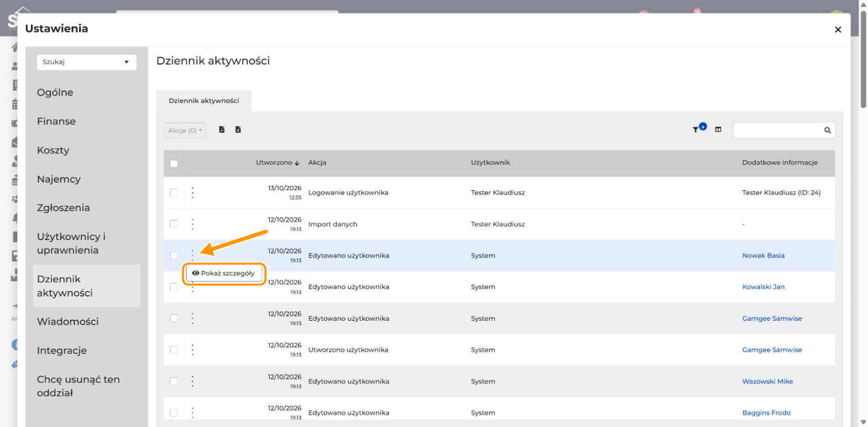This screenshot has width=868, height=427.
Task: Open three-dot menu in Nowak Basia row
Action: pos(193,255)
